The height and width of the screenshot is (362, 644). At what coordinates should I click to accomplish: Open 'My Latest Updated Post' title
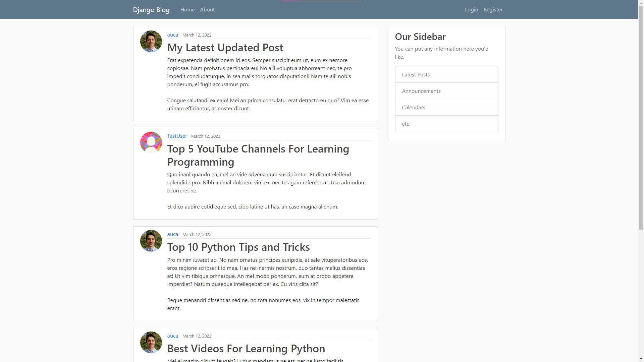pyautogui.click(x=225, y=48)
